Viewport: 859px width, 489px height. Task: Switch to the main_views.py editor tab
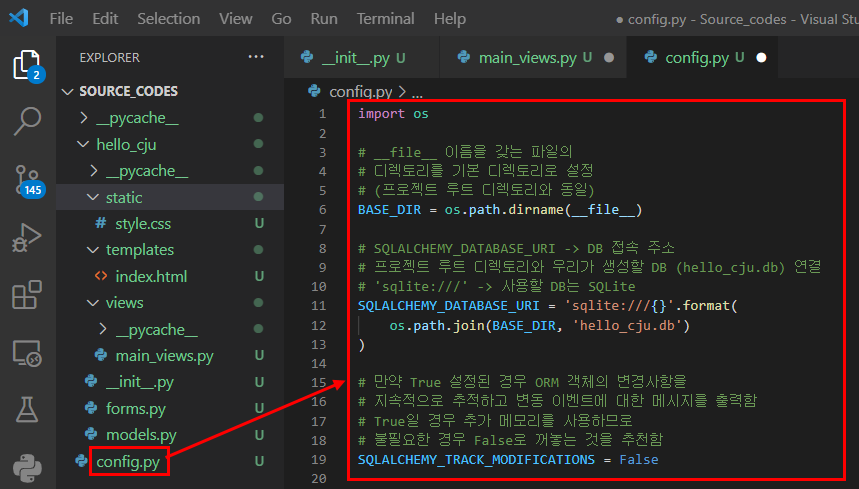point(533,57)
